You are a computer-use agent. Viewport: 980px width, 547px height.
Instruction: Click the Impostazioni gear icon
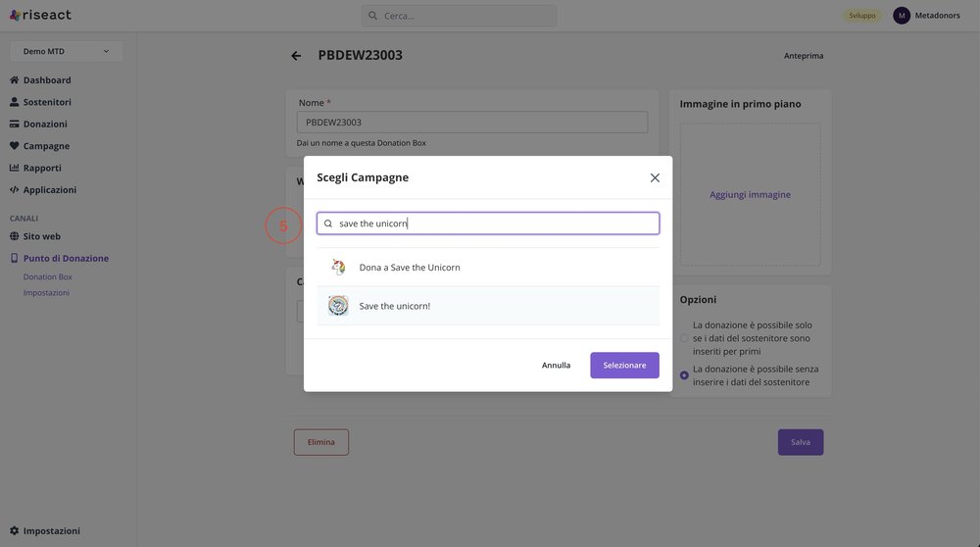tap(15, 531)
